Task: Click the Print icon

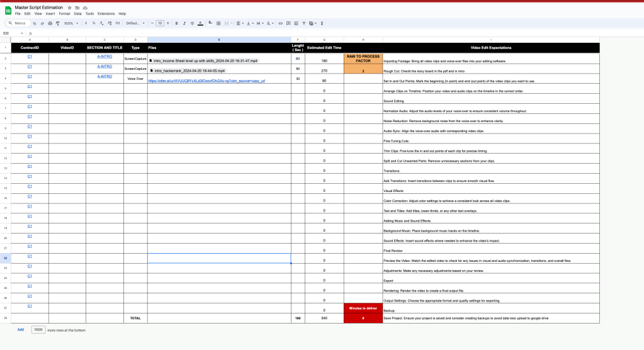Action: coord(50,23)
